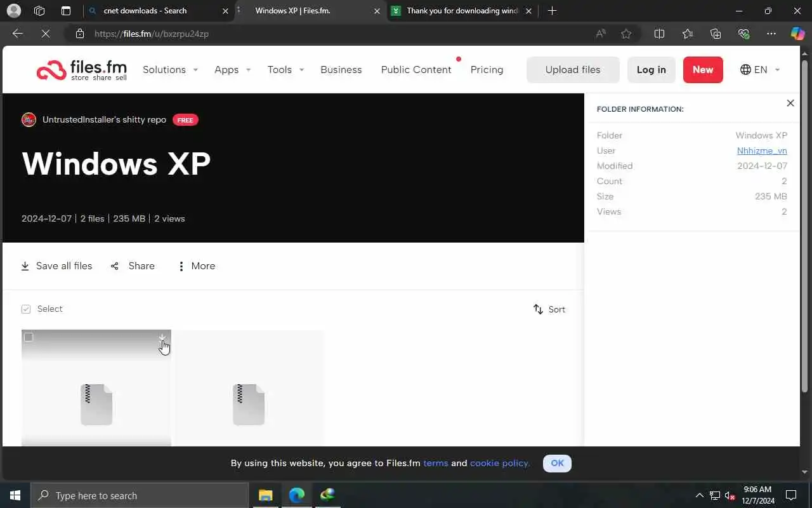Click the Edge profile avatar icon
812x508 pixels.
point(13,11)
